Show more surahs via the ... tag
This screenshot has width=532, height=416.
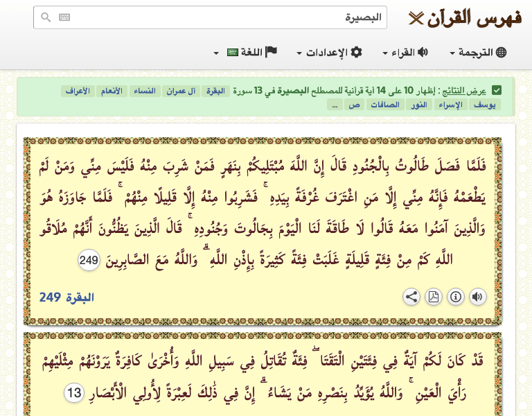(334, 105)
